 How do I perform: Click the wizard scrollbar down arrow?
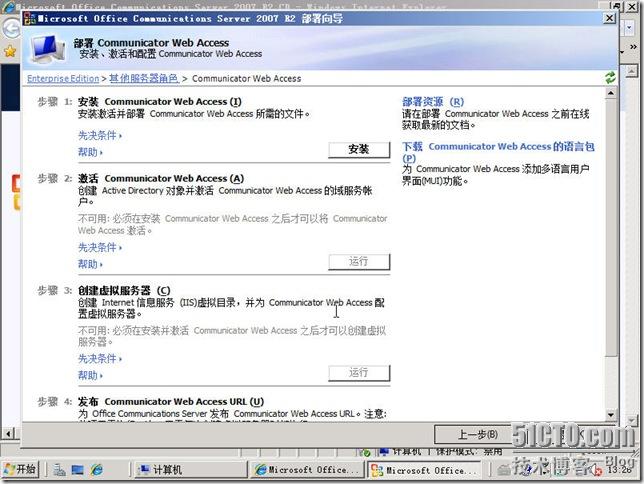click(611, 415)
